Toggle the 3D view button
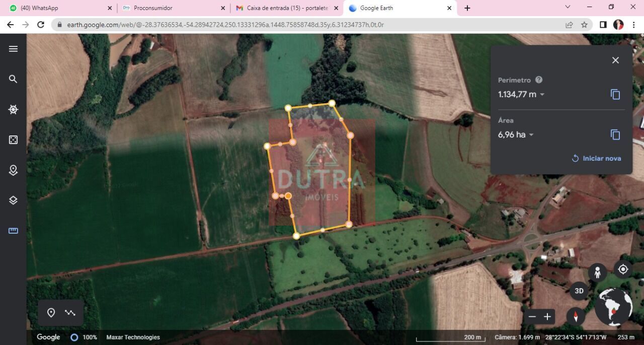Viewport: 644px width, 345px height. point(579,291)
